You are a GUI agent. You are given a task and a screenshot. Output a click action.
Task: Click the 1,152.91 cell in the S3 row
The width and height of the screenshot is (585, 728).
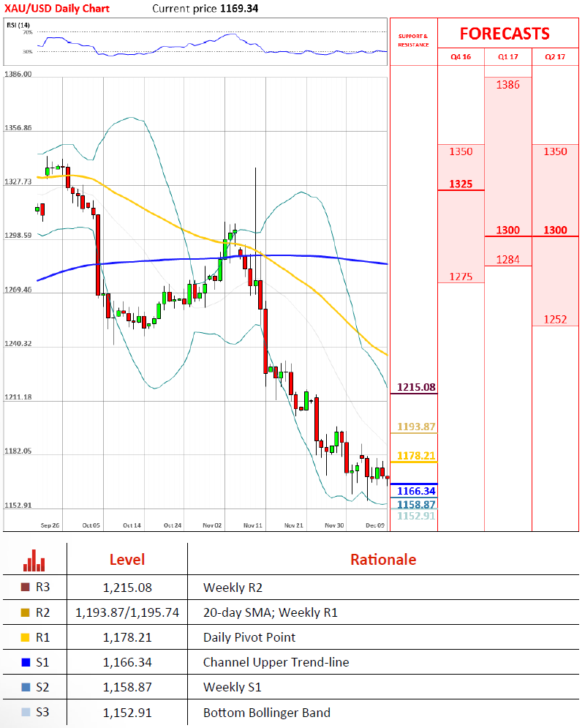coord(127,713)
